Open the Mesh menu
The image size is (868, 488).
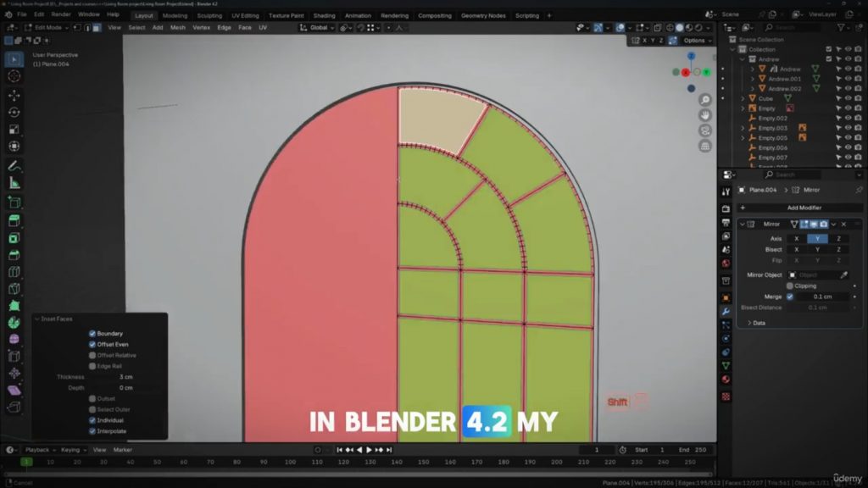tap(178, 27)
